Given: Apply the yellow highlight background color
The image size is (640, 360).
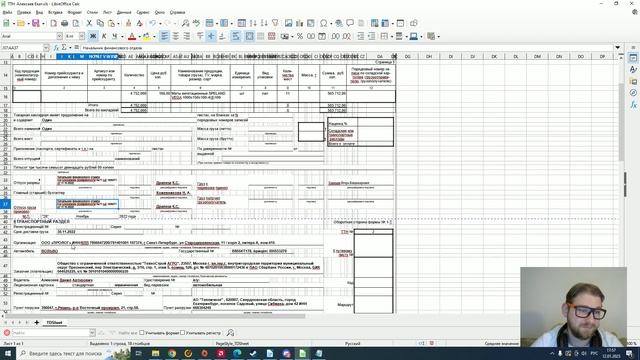Looking at the screenshot, I should tap(147, 37).
